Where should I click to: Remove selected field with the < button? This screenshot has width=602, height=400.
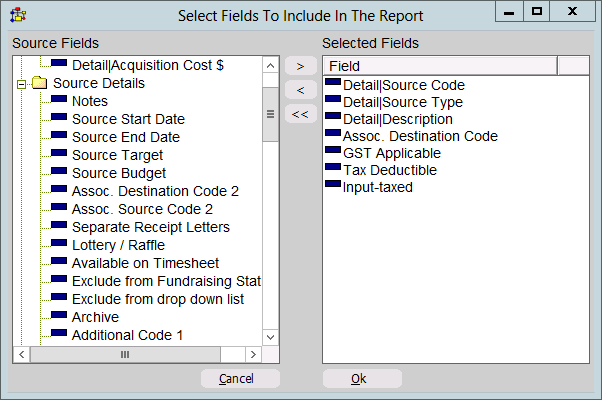click(x=301, y=90)
